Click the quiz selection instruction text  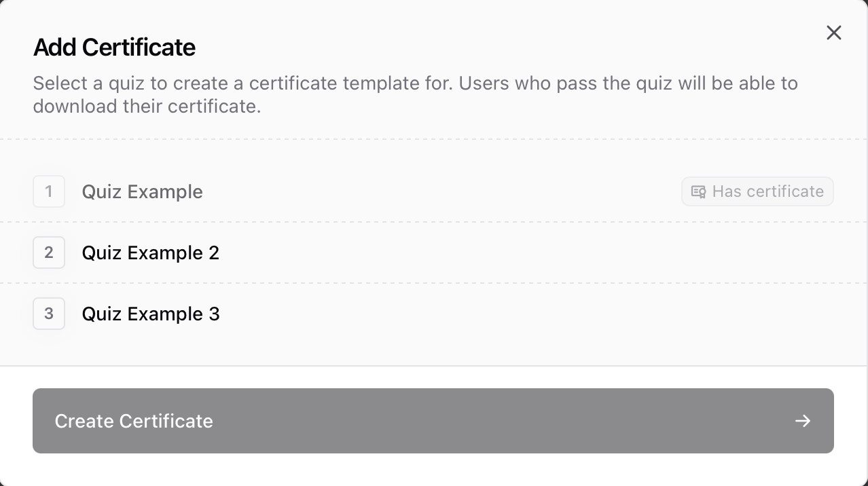(414, 95)
